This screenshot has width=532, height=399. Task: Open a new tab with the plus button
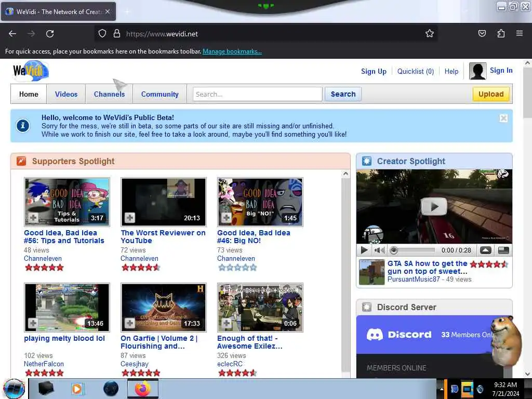128,11
